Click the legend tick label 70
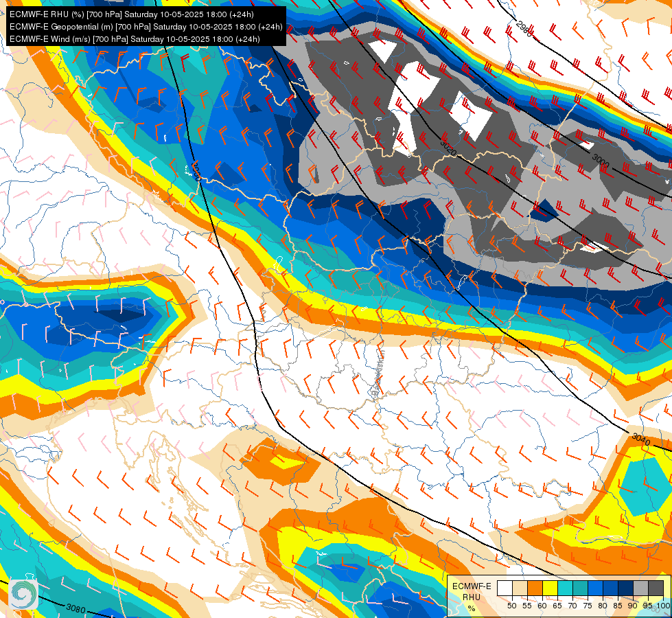Viewport: 672px width, 618px height. [x=572, y=606]
